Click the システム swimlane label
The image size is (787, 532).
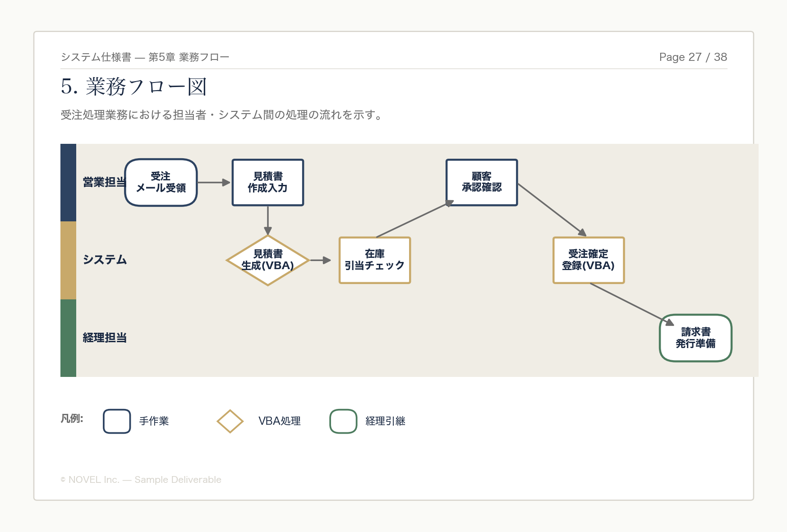[105, 260]
